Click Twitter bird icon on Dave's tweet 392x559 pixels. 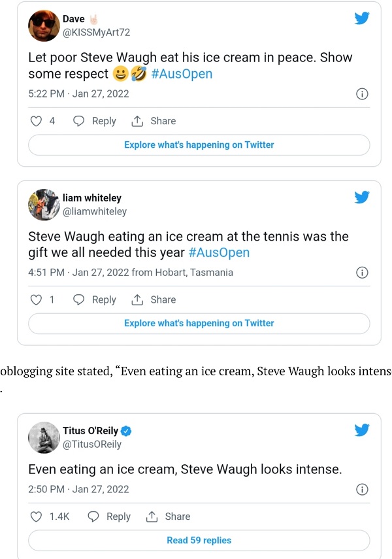point(362,18)
